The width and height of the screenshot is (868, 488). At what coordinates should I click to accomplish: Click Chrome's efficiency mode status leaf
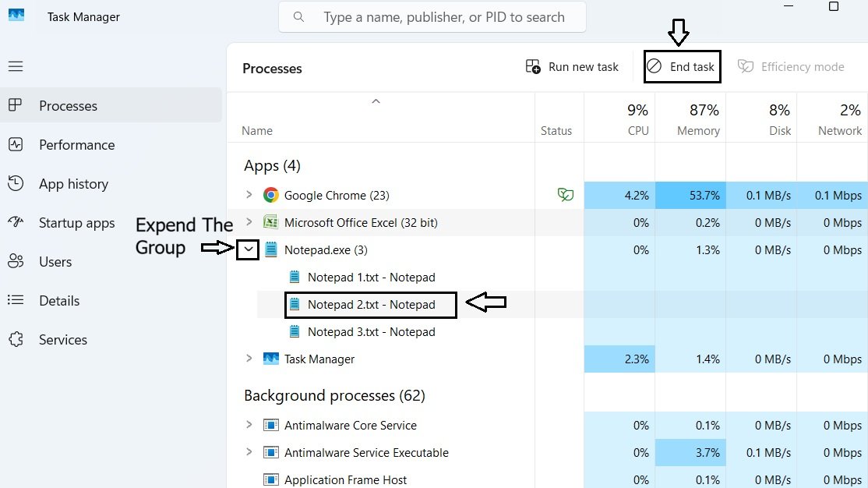tap(565, 194)
